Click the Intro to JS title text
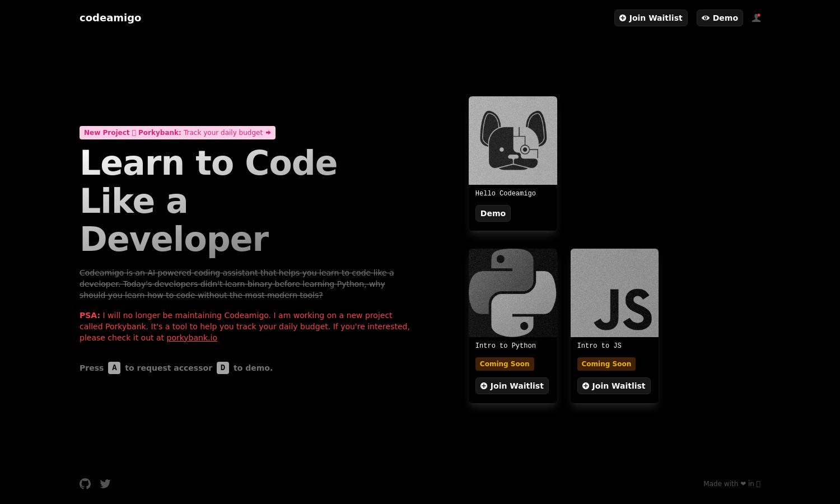 click(599, 346)
